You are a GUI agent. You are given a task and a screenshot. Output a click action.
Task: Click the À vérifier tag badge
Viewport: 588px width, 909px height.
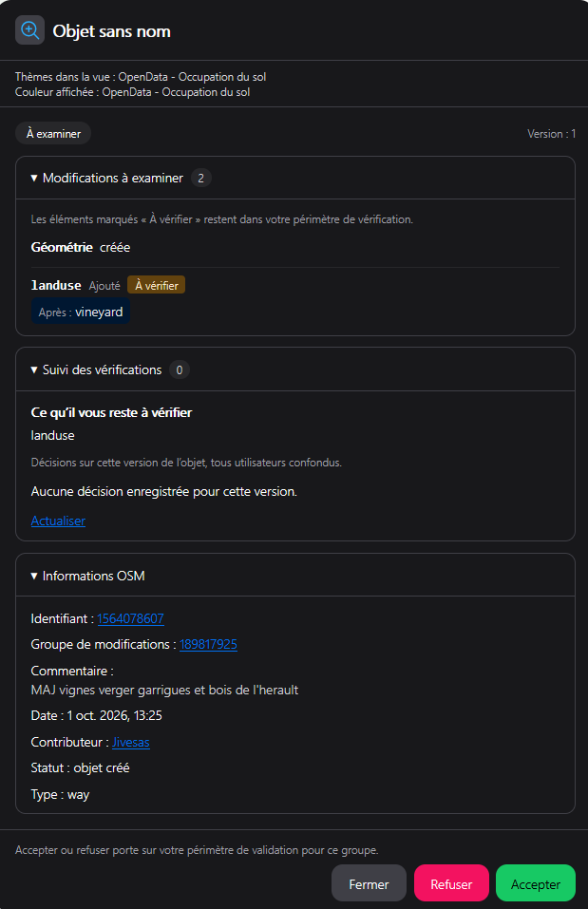click(x=157, y=285)
